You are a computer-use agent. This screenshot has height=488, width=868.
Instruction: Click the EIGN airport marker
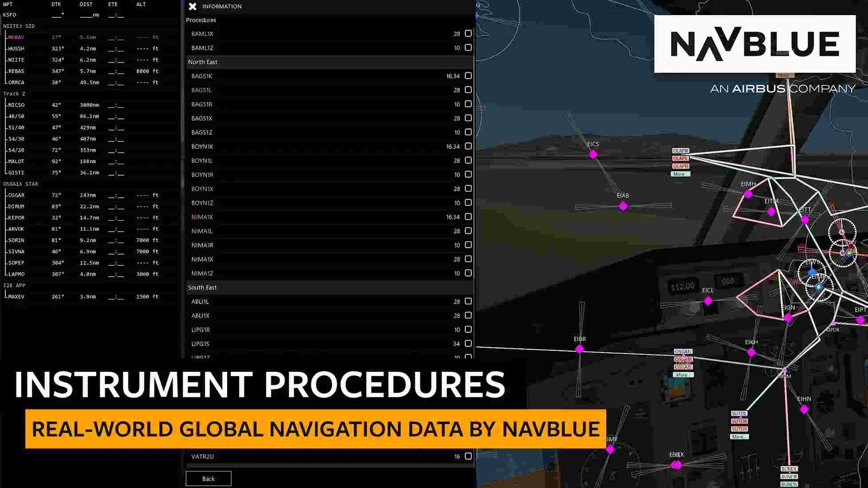click(x=788, y=318)
